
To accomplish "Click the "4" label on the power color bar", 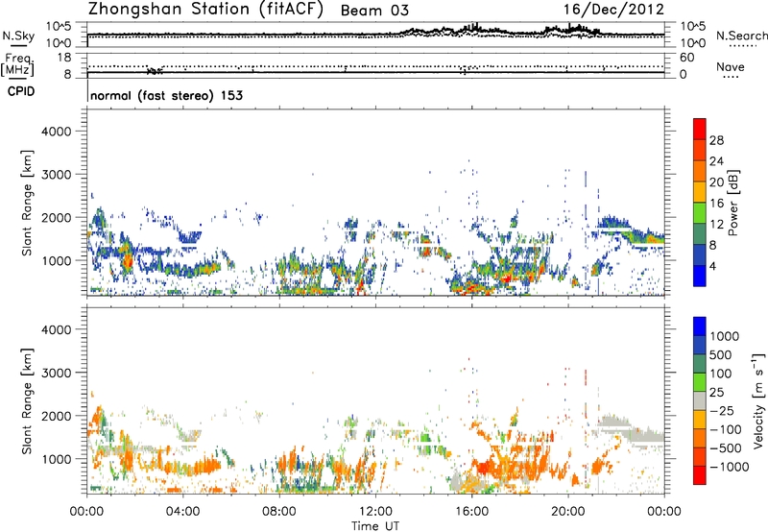I will coord(713,267).
